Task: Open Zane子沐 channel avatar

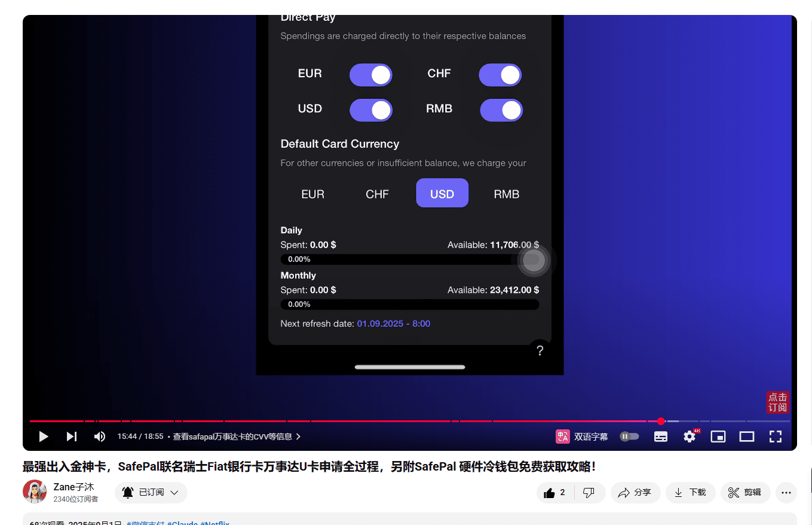Action: (35, 492)
